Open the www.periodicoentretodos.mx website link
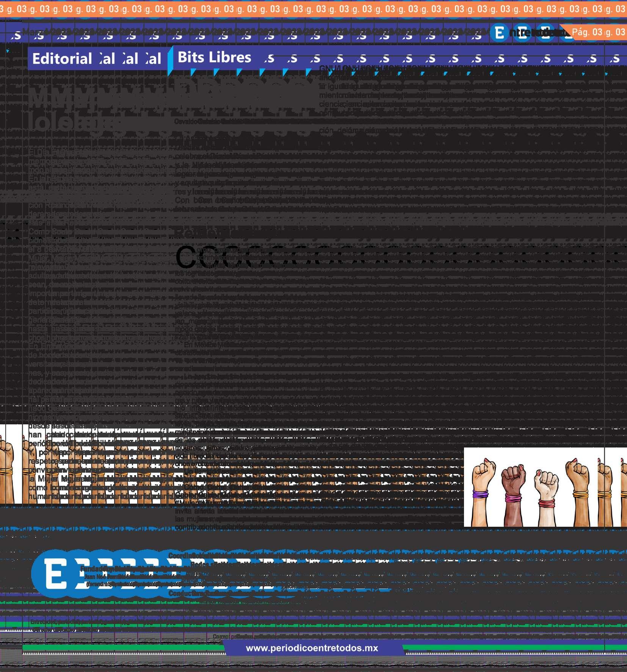The image size is (627, 672). [x=312, y=648]
